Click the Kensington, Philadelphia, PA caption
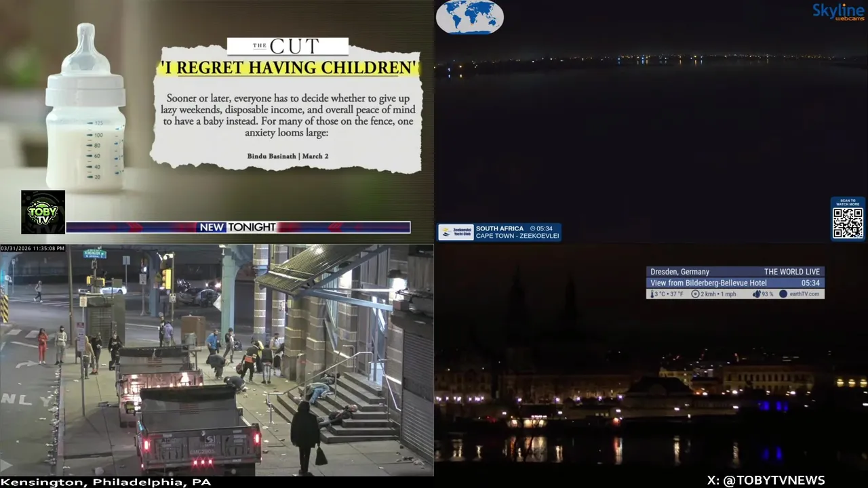 click(106, 482)
